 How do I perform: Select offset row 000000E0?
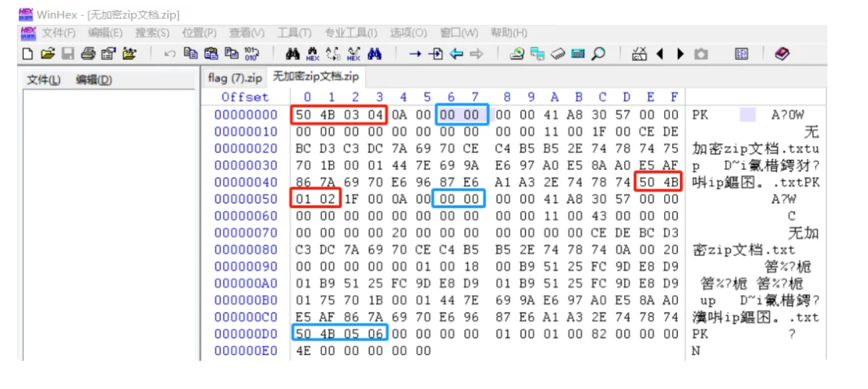pyautogui.click(x=245, y=351)
